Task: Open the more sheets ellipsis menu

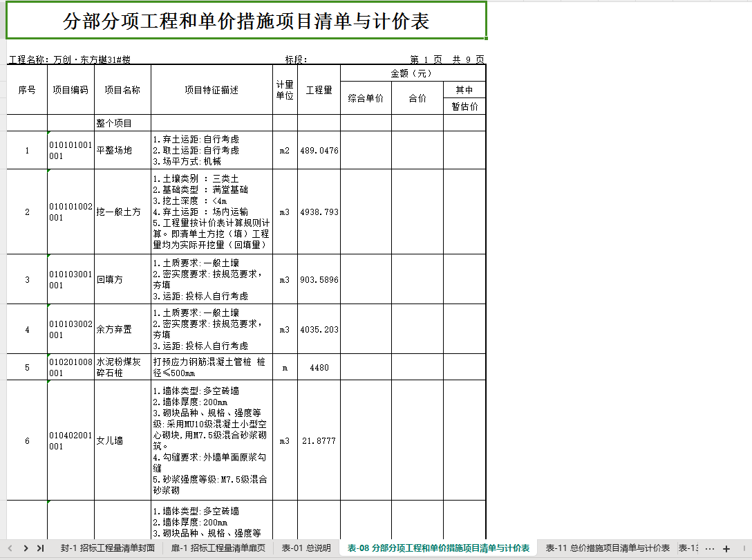Action: (x=711, y=548)
